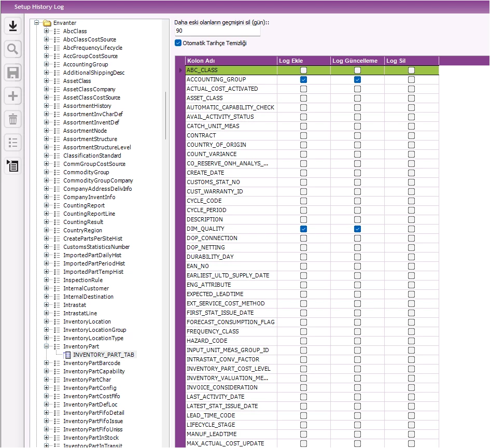Click the trash can delete icon
490x448 pixels.
(x=13, y=119)
